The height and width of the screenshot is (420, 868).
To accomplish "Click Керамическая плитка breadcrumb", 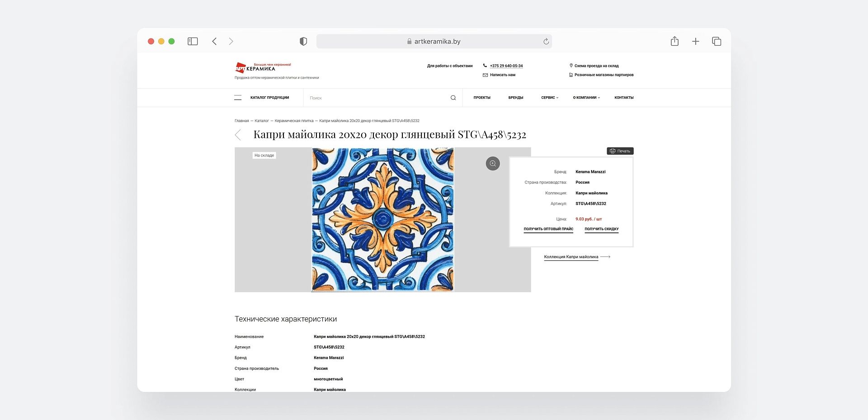I will [x=294, y=121].
